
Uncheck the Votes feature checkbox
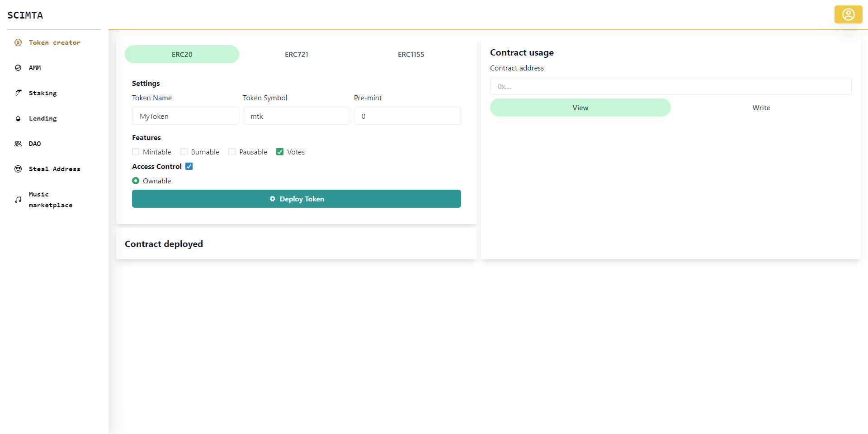pyautogui.click(x=280, y=152)
